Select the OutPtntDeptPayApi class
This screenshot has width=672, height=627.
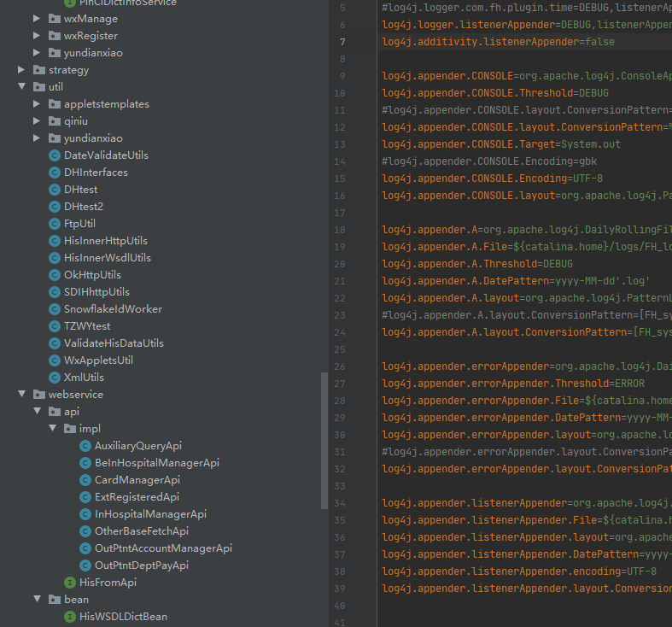142,565
